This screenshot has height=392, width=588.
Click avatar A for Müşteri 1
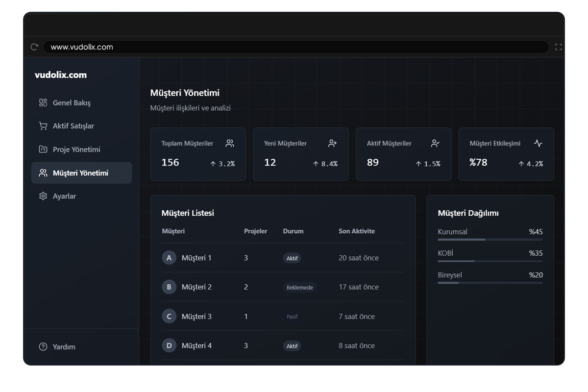tap(169, 258)
